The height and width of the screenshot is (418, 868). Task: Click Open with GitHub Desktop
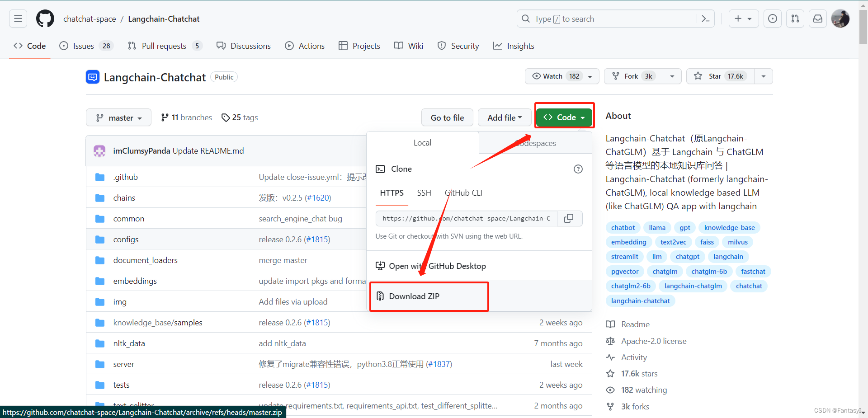coord(479,266)
